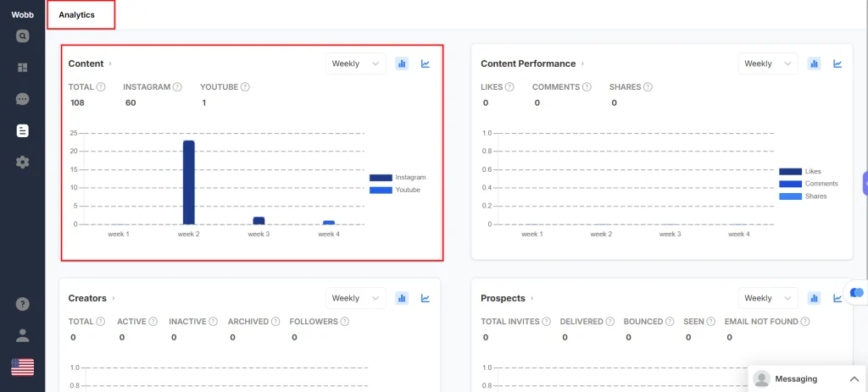868x392 pixels.
Task: Expand the Messaging panel chevron
Action: tap(853, 378)
